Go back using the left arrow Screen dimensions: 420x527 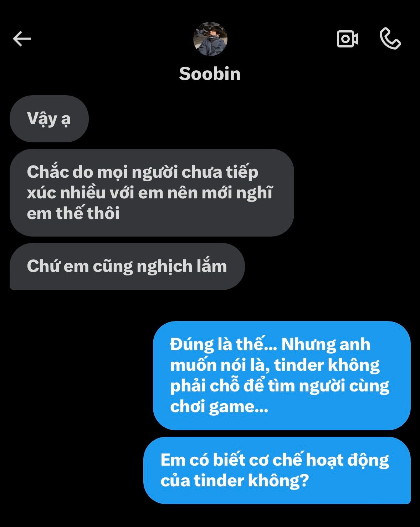coord(22,39)
